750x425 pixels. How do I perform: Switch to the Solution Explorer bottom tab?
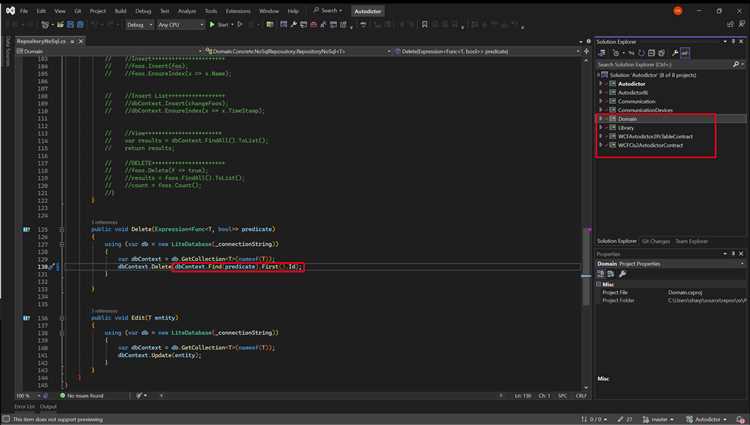tap(617, 241)
